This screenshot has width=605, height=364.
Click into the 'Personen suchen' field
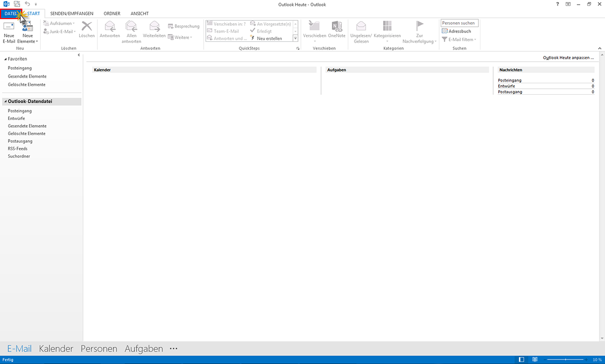(459, 23)
